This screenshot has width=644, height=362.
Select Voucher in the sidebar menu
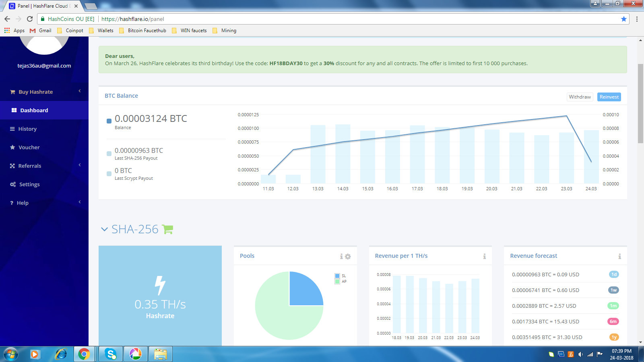coord(44,147)
